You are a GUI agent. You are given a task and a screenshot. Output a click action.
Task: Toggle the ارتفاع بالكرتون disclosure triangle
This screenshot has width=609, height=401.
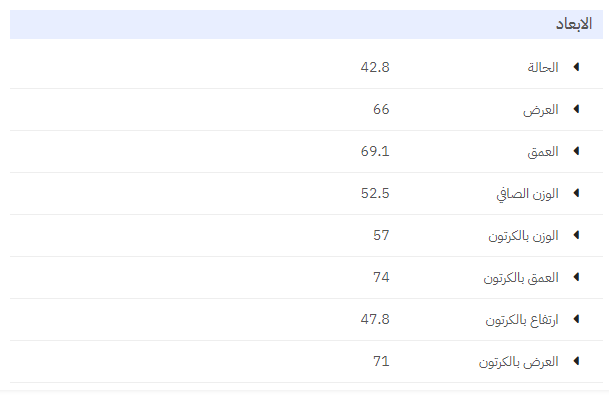click(x=576, y=320)
